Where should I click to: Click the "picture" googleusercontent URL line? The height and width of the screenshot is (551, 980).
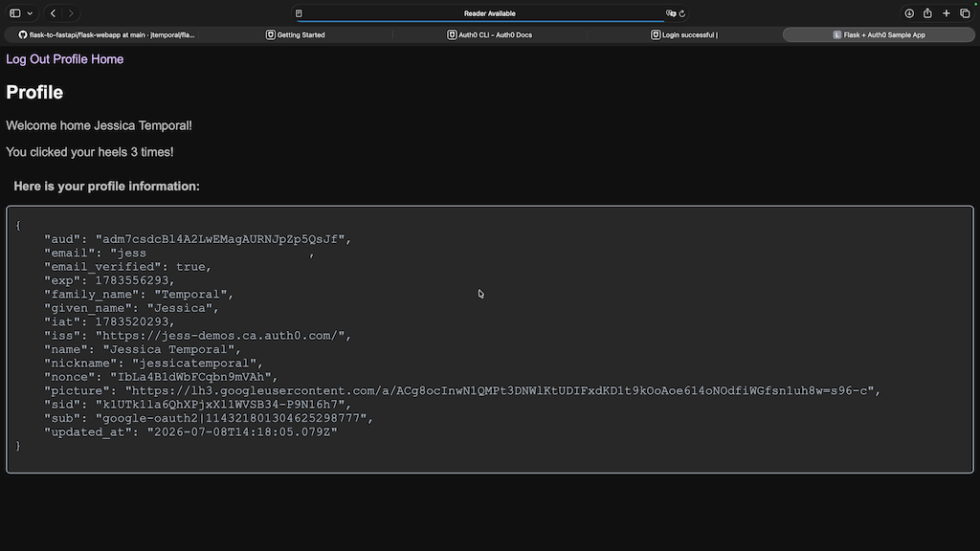click(x=462, y=390)
